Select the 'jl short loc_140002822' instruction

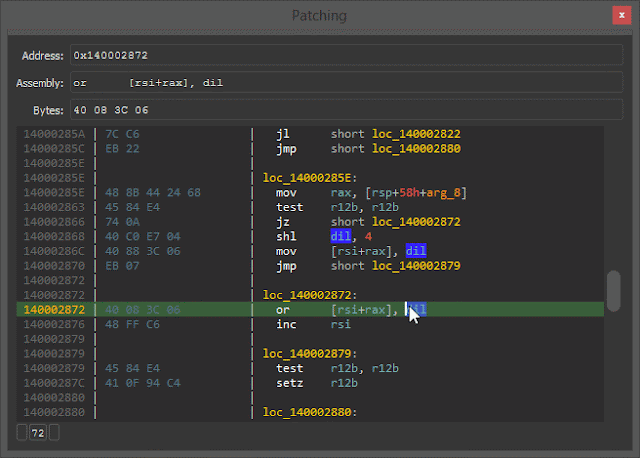368,134
